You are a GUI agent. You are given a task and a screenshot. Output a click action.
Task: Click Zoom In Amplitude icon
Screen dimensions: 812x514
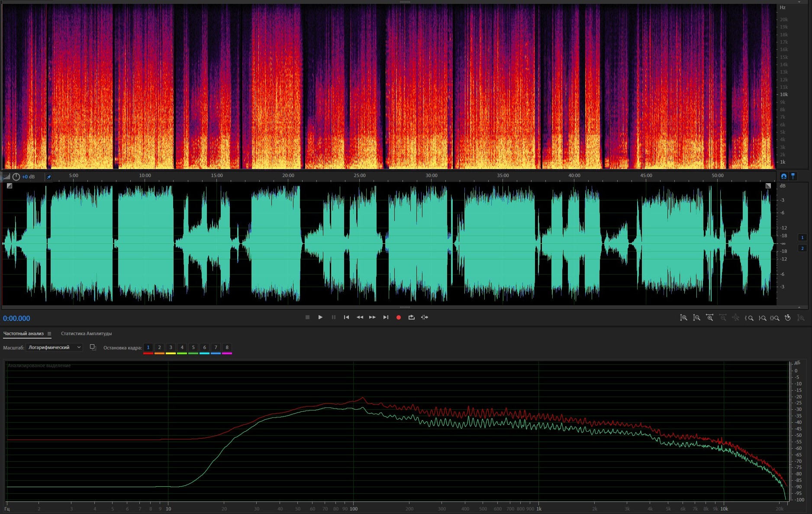[x=683, y=318]
